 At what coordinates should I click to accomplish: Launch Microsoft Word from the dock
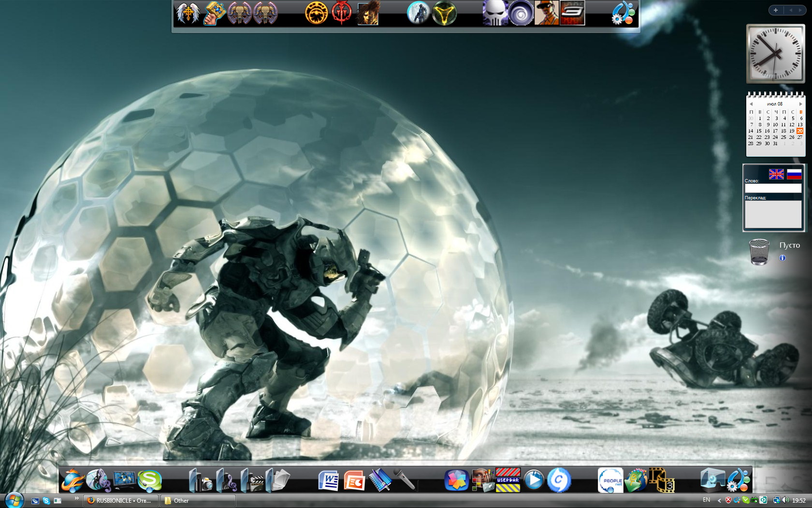(329, 480)
